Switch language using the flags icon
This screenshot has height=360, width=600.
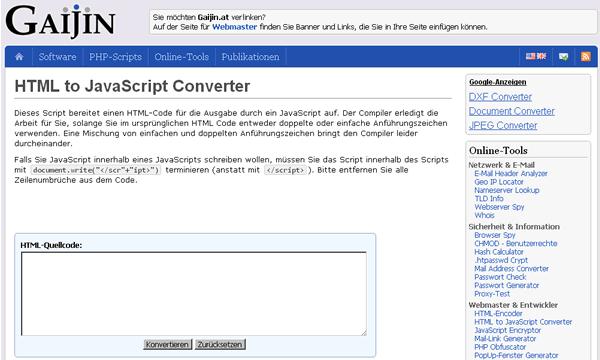(536, 57)
